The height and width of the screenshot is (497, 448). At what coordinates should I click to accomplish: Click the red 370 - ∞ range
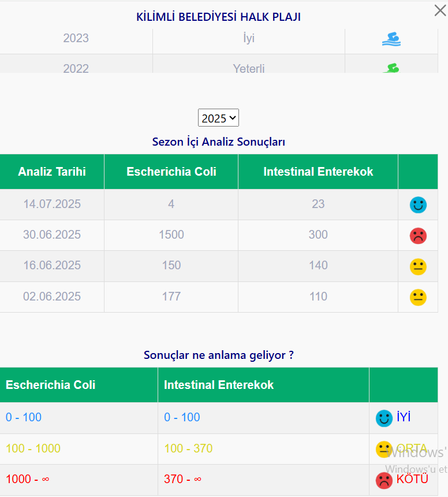(x=182, y=479)
